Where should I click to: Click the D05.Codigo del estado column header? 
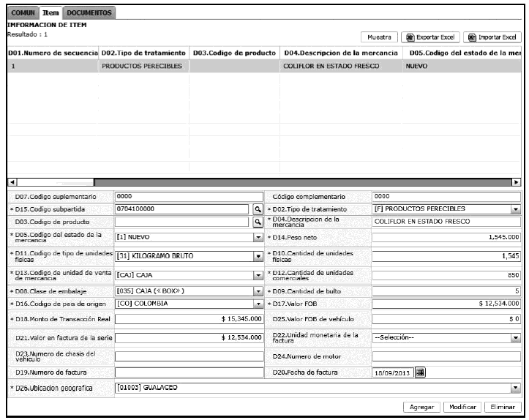[462, 53]
